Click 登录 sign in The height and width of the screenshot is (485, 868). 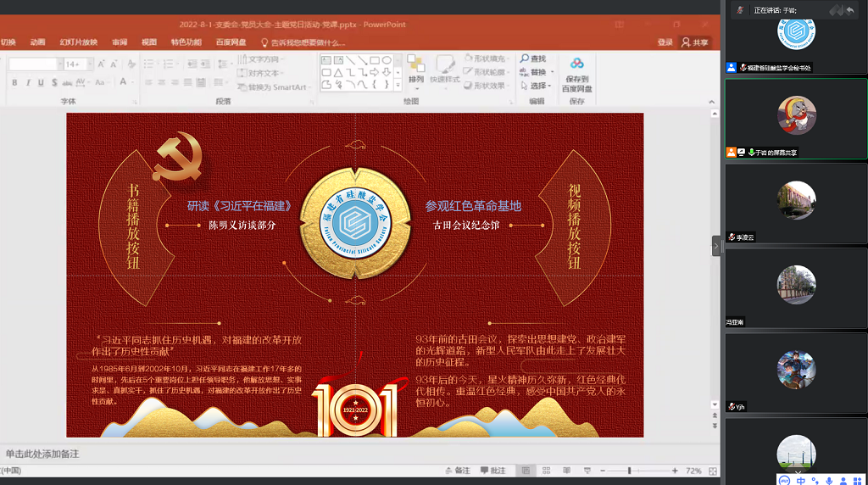pyautogui.click(x=665, y=42)
